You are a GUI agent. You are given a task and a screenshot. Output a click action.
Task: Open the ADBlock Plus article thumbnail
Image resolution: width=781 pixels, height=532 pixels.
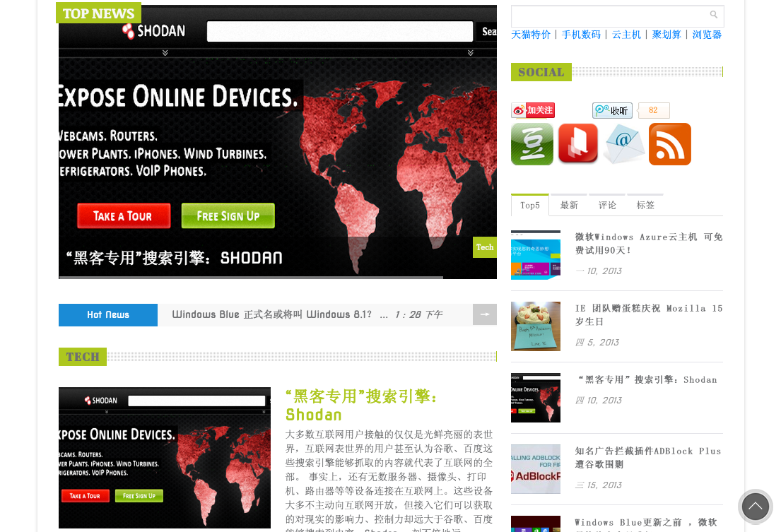[x=535, y=469]
